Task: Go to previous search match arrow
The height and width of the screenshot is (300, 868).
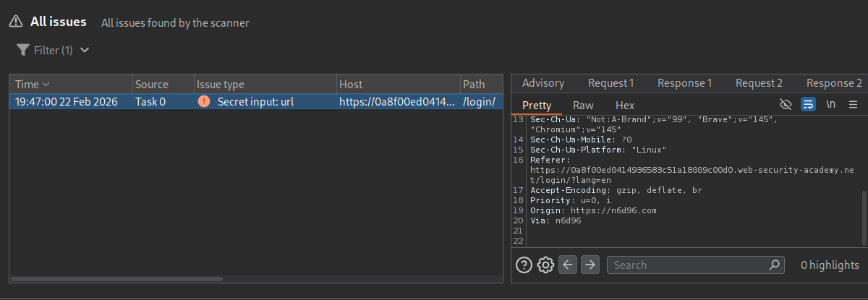Action: pyautogui.click(x=569, y=265)
